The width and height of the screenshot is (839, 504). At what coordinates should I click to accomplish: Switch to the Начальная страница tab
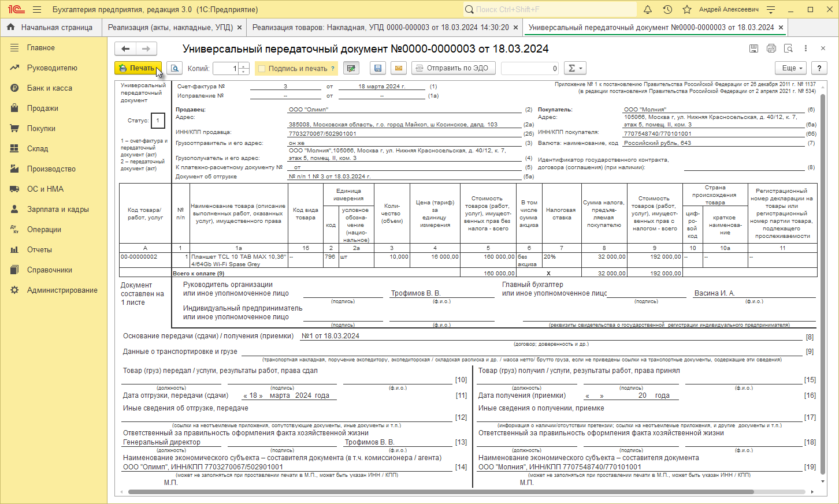pyautogui.click(x=50, y=27)
